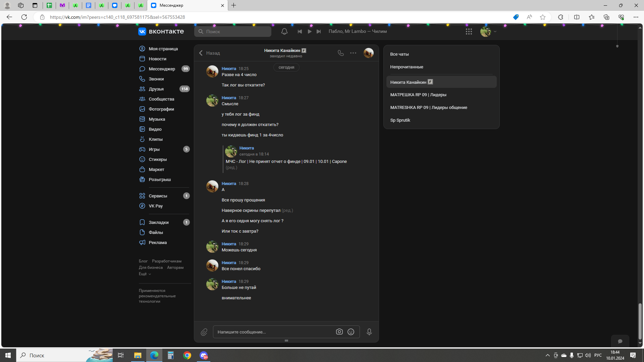Open the Стикеры section

point(157,159)
